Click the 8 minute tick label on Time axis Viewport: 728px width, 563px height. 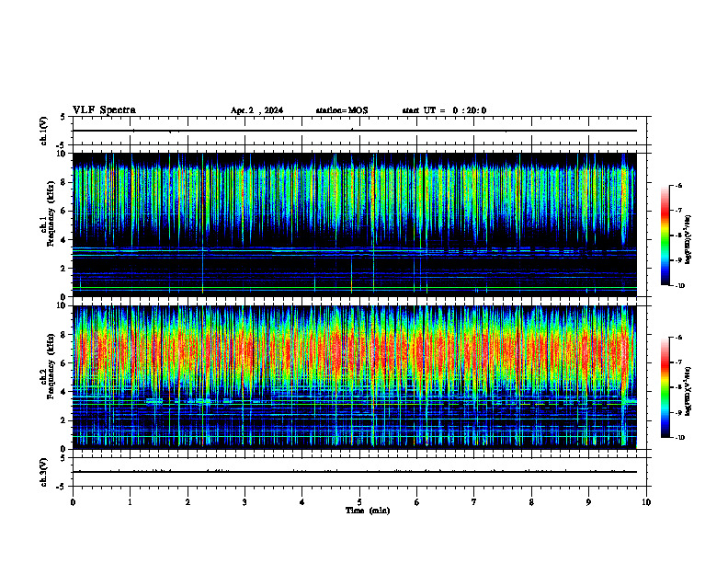coord(531,502)
